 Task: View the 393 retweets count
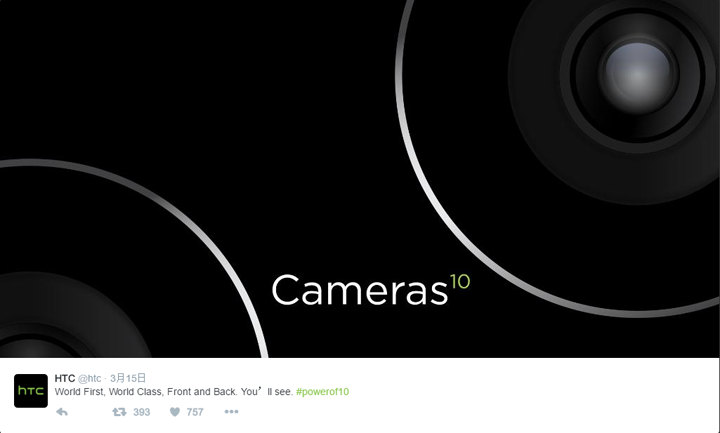(141, 412)
